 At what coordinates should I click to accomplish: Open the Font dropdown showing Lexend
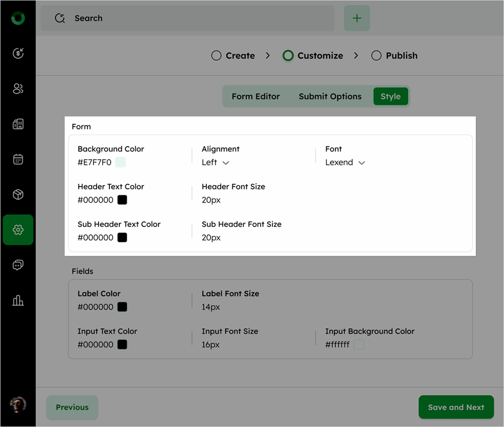(345, 163)
